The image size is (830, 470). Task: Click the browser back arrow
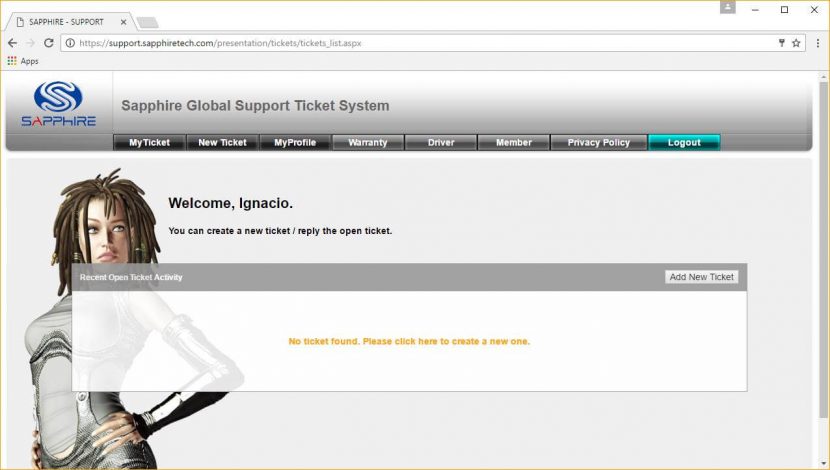pyautogui.click(x=13, y=43)
